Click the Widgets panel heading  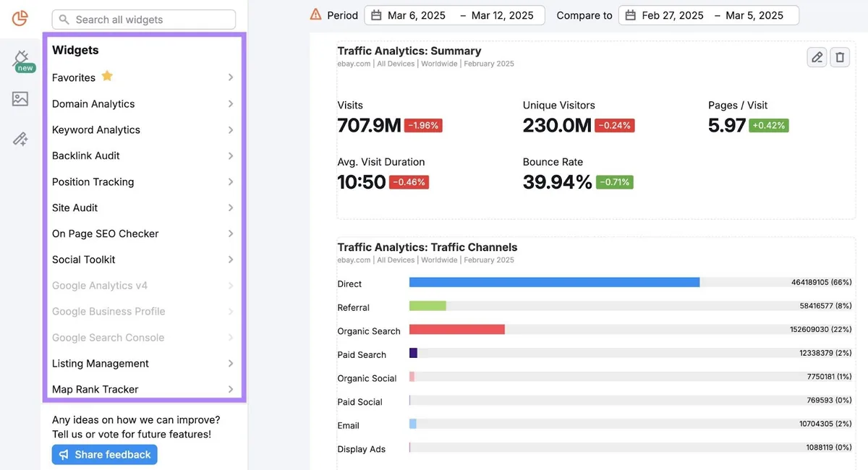tap(75, 50)
